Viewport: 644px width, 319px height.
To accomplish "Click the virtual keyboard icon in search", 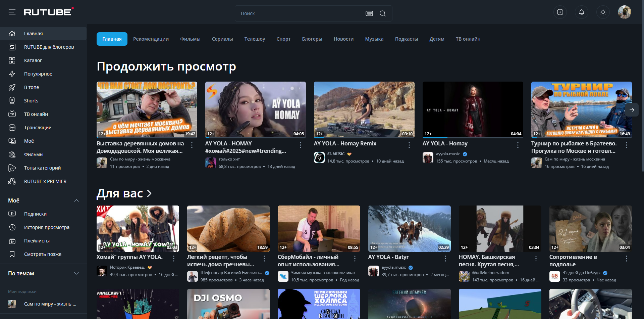I will pyautogui.click(x=369, y=13).
